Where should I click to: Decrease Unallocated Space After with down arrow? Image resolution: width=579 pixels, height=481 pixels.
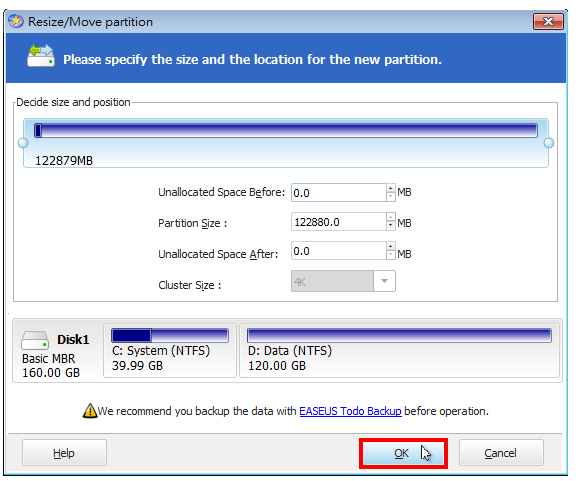391,255
